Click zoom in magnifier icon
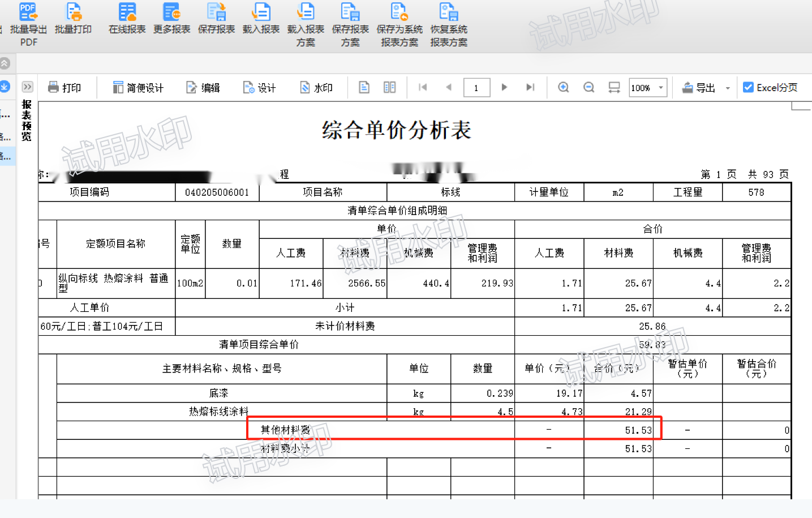The image size is (812, 518). pos(564,87)
